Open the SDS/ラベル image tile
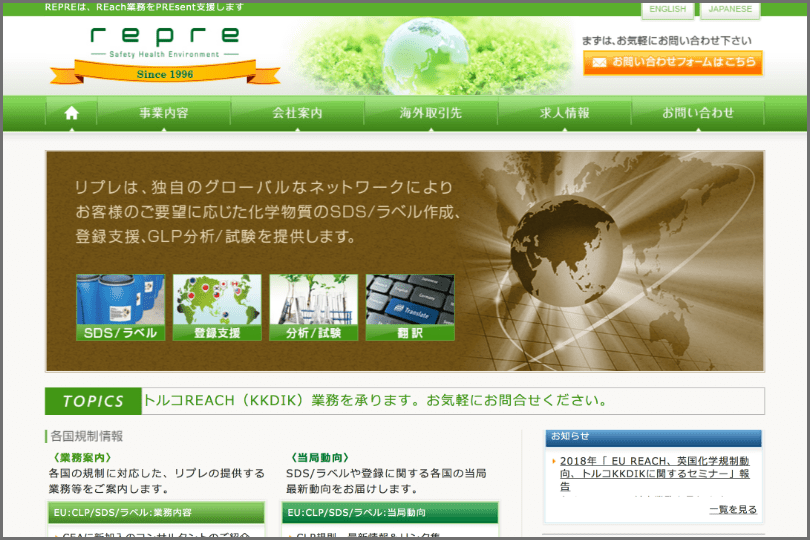Image resolution: width=810 pixels, height=540 pixels. [120, 307]
